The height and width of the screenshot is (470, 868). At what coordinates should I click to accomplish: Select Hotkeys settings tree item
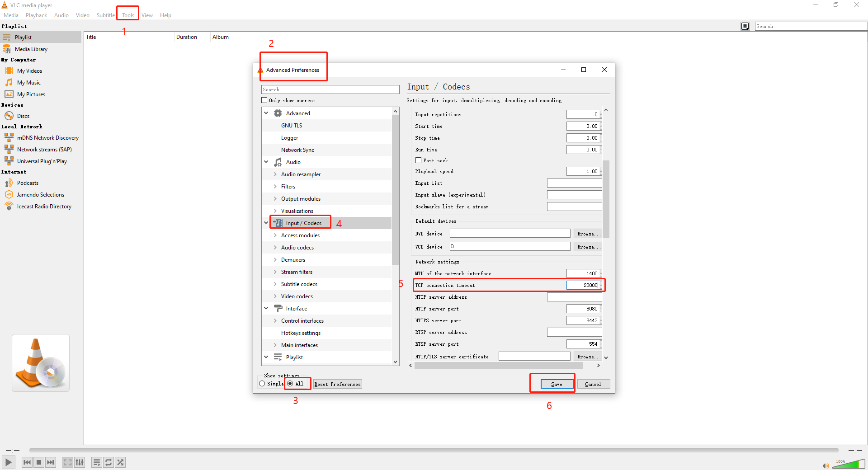pos(301,333)
